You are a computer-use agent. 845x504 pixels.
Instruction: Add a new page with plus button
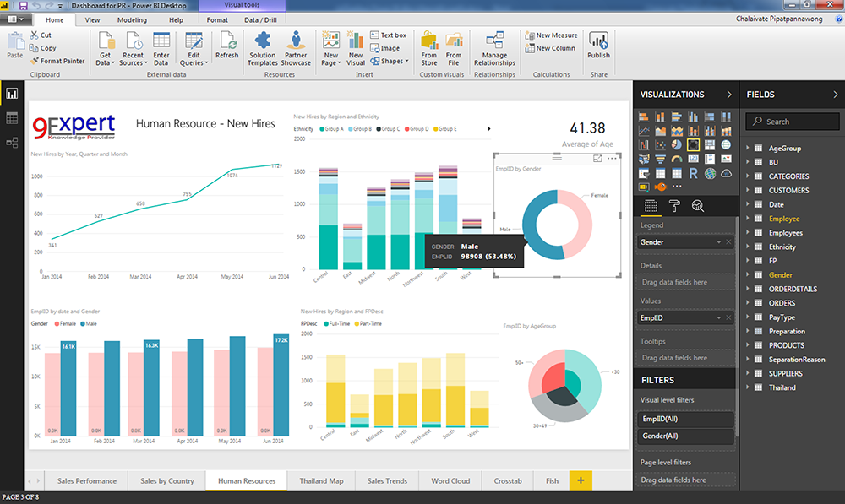point(581,480)
